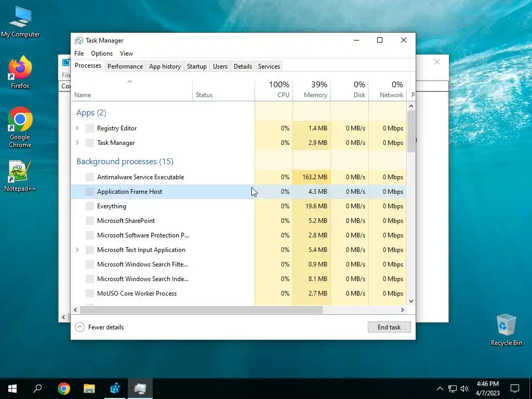532x399 pixels.
Task: Expand the Task Manager process group
Action: [x=77, y=143]
